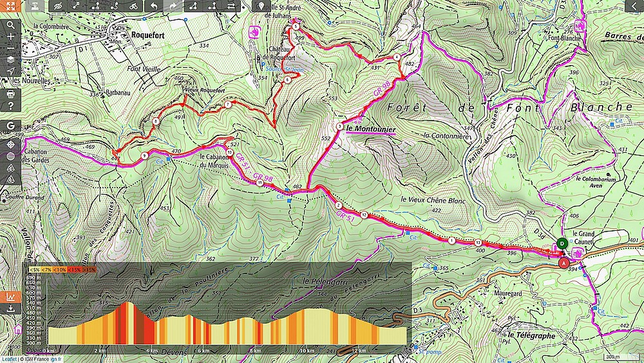Open the magnifier search tool
The width and height of the screenshot is (644, 363).
(x=11, y=25)
